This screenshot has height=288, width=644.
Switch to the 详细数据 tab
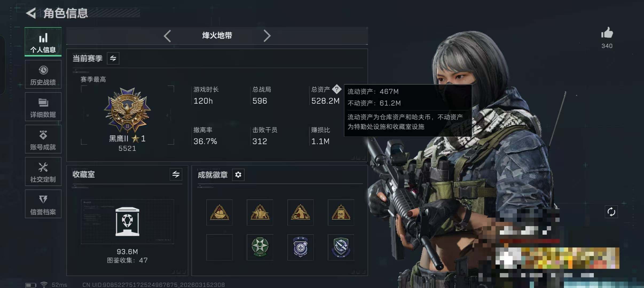43,107
